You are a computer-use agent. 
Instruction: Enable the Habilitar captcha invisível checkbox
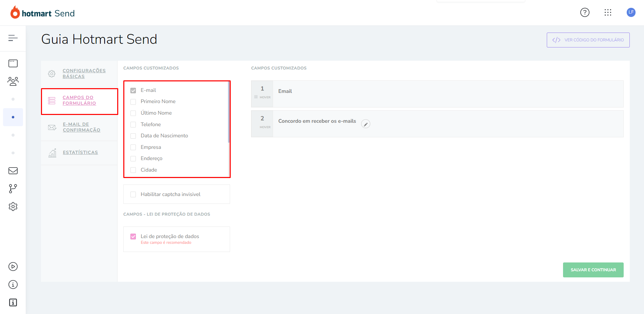tap(133, 195)
